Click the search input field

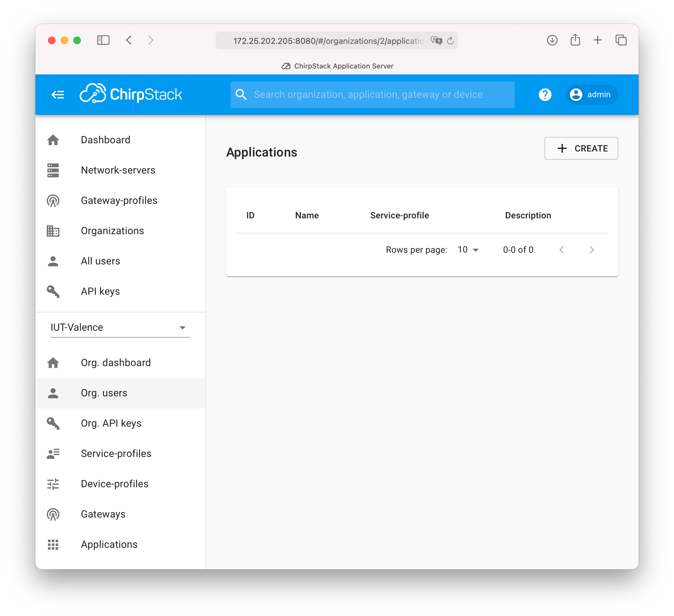point(372,94)
